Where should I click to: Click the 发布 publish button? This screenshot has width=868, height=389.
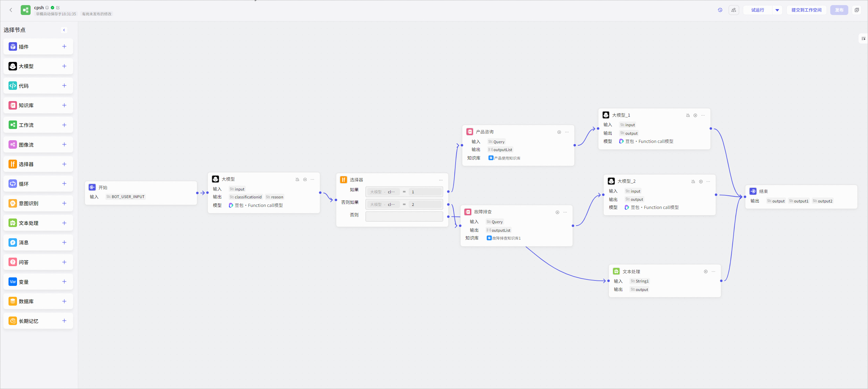click(x=839, y=10)
